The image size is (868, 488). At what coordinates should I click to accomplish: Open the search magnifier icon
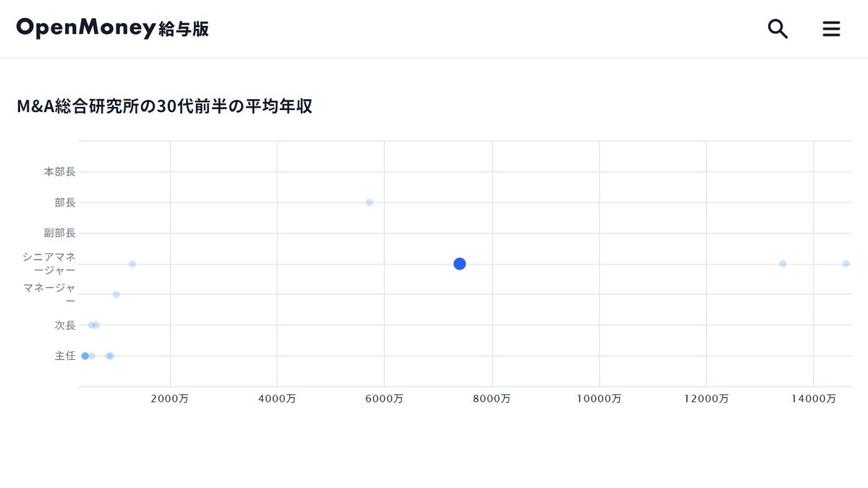[778, 29]
